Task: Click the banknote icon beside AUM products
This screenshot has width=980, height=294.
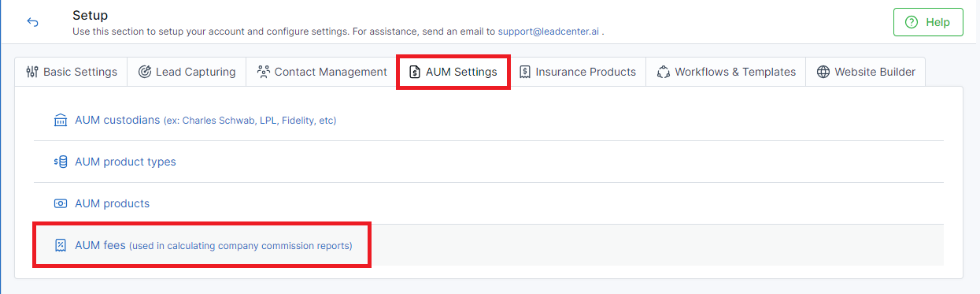Action: tap(61, 203)
